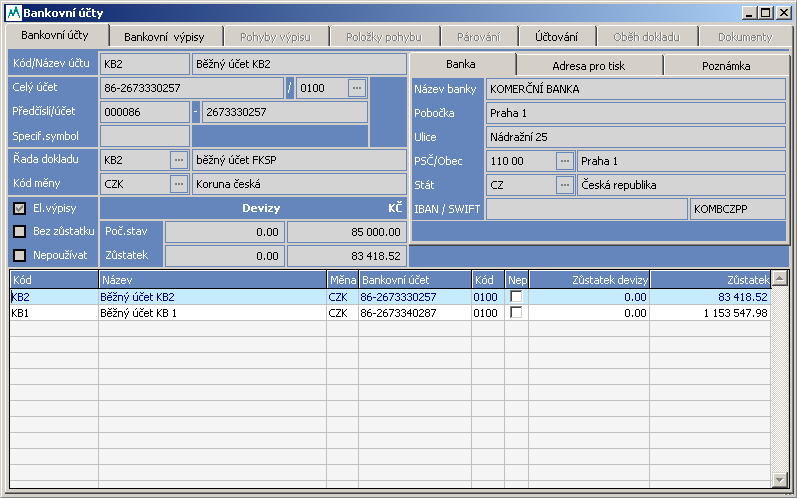Open currency code CZK lookup button
This screenshot has width=797, height=498.
pos(179,184)
